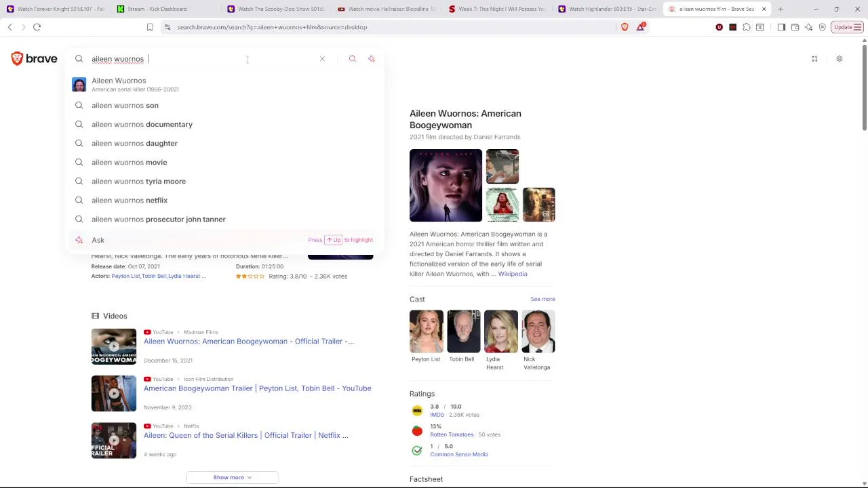
Task: Choose suggestion aileen wuornos documentary
Action: coord(224,124)
